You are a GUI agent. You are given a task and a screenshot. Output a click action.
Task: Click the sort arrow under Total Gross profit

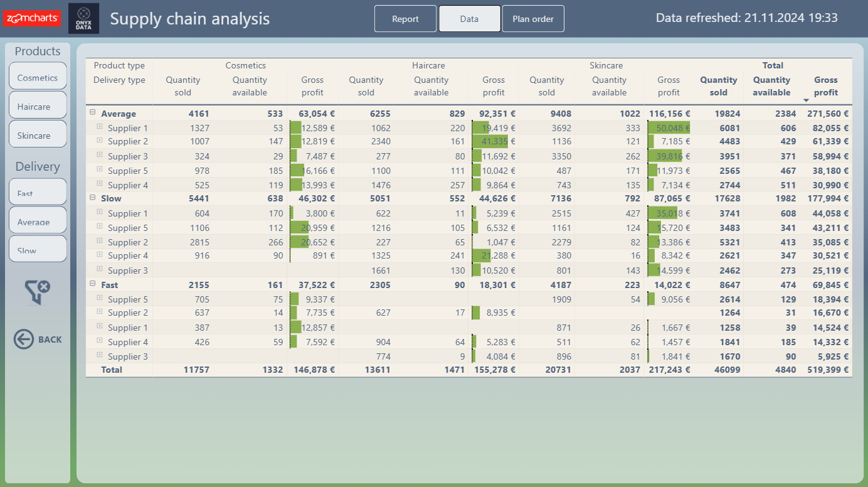(x=806, y=100)
